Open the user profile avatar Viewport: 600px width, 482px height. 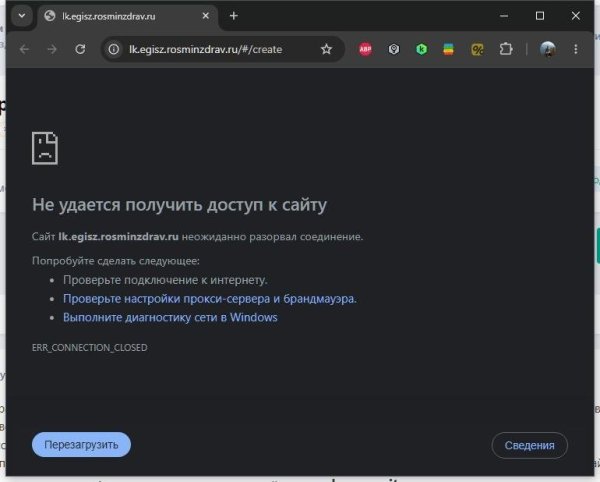click(x=548, y=49)
